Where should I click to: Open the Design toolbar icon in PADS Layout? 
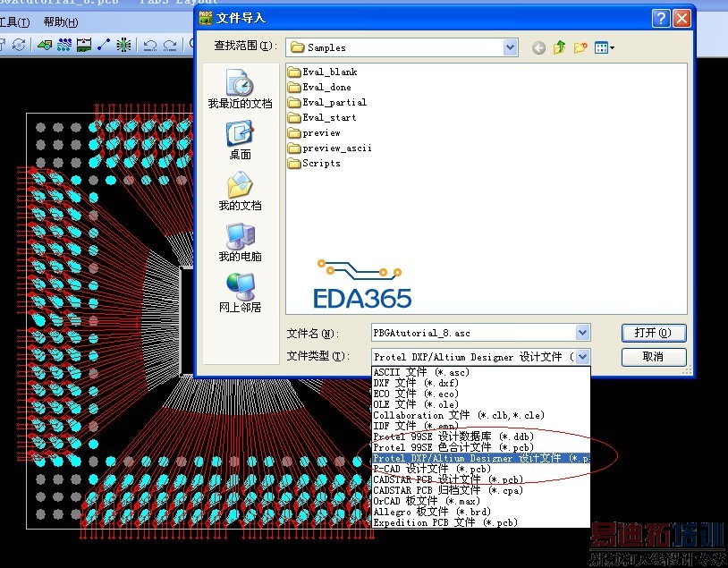[x=64, y=45]
